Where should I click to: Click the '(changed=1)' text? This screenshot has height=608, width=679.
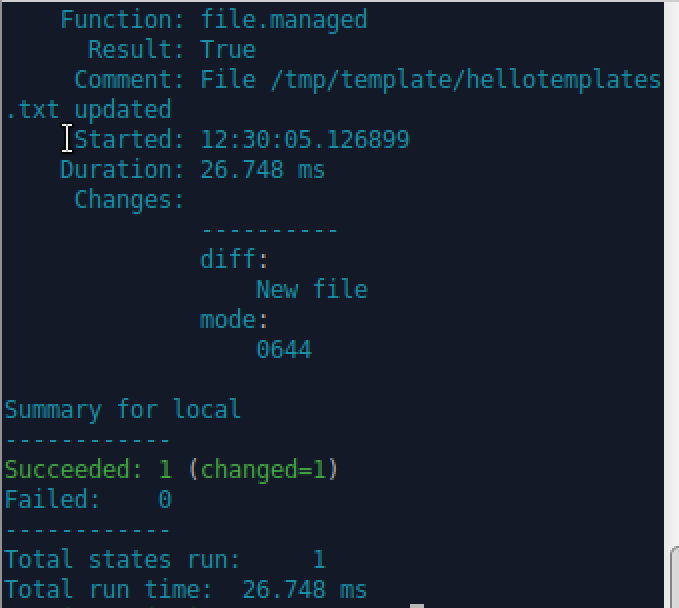(x=263, y=470)
